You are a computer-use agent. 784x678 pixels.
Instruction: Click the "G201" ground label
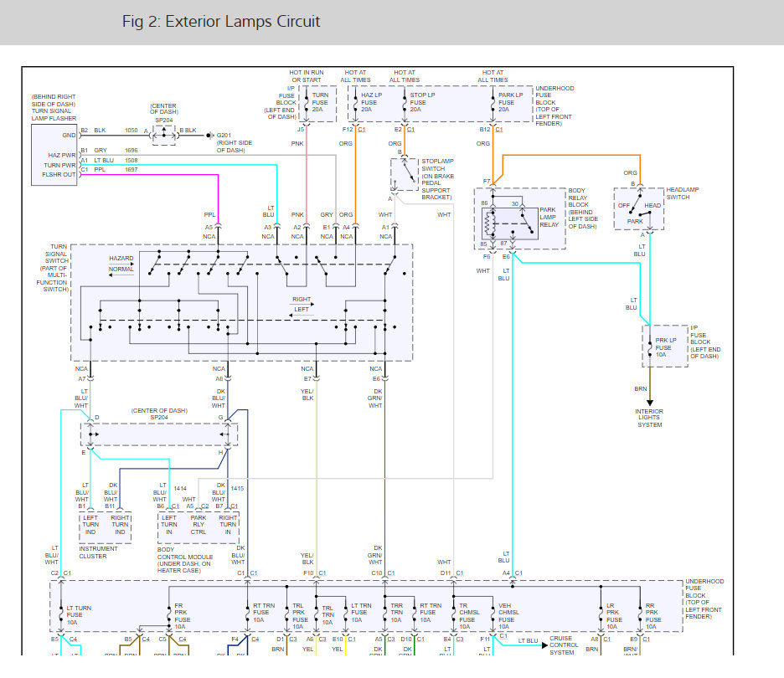(224, 136)
